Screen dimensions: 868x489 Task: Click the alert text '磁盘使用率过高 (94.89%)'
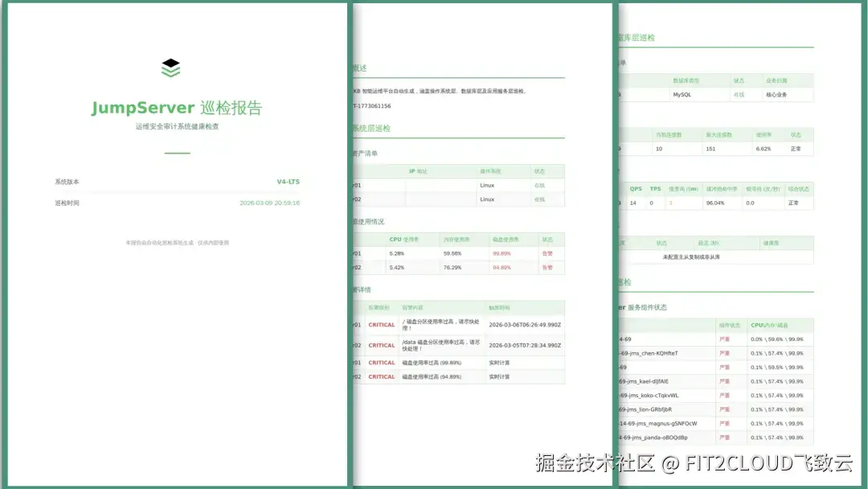[432, 376]
